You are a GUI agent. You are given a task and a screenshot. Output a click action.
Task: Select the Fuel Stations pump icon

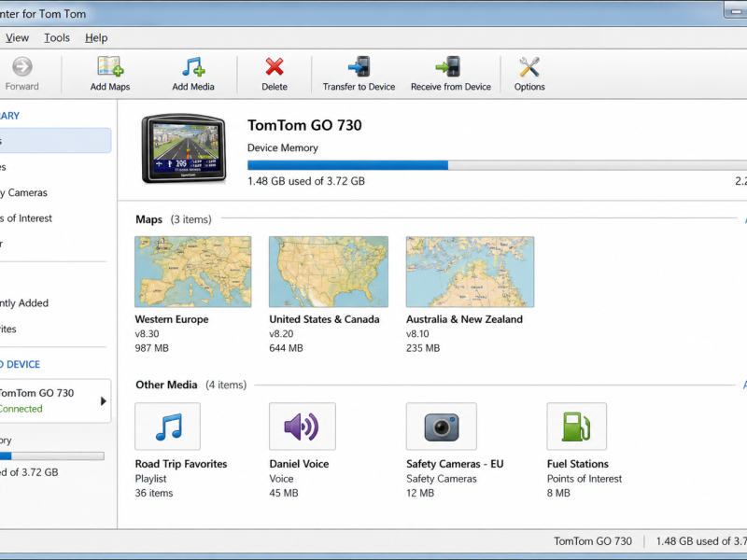pos(576,427)
